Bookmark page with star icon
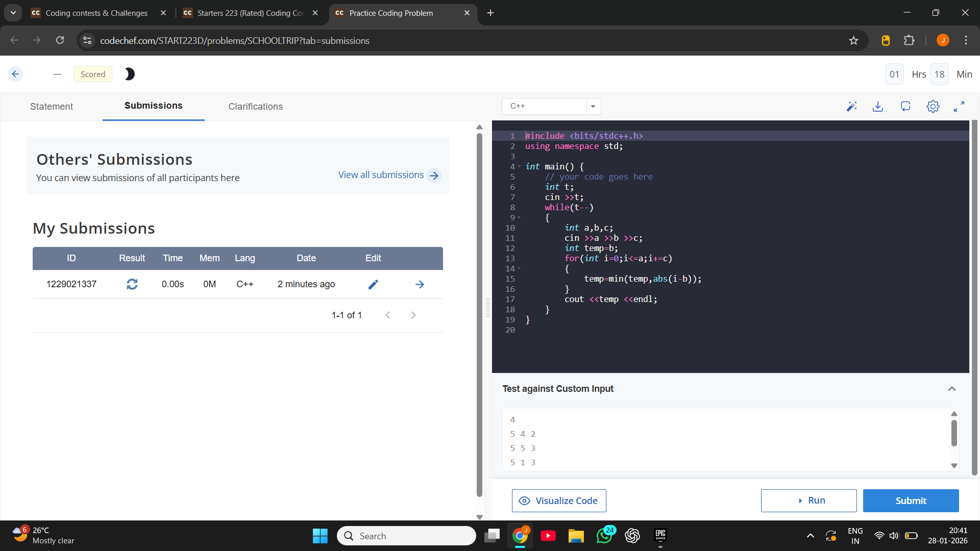 click(853, 40)
